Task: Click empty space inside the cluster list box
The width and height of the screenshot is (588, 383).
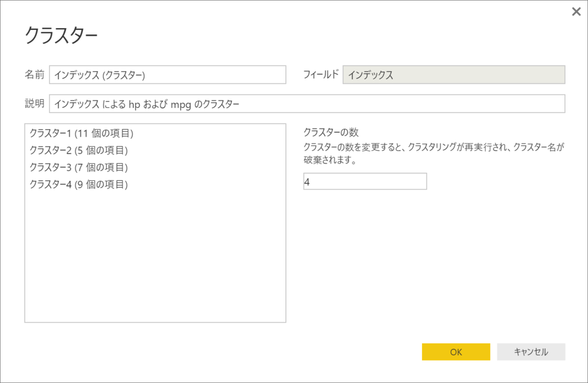Action: (155, 259)
